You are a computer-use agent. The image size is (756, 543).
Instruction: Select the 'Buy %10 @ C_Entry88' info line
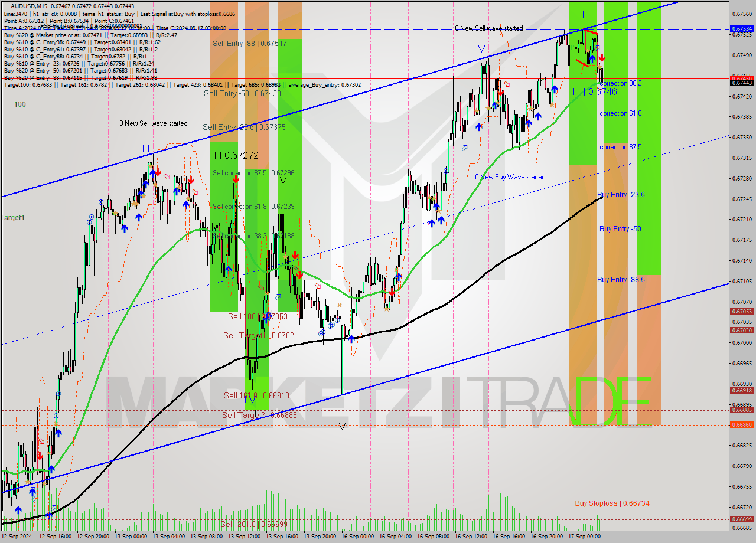pos(76,56)
